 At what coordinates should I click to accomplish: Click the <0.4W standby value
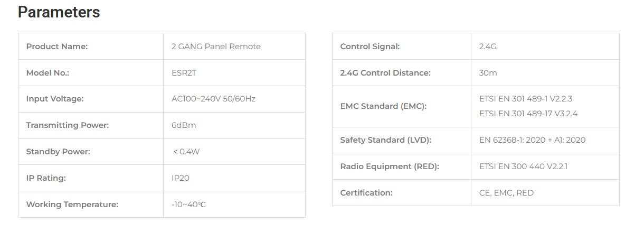(186, 152)
